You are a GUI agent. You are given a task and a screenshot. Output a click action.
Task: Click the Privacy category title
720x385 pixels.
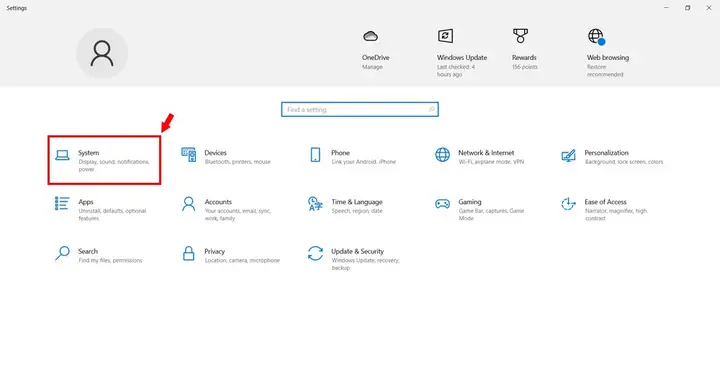click(x=214, y=251)
